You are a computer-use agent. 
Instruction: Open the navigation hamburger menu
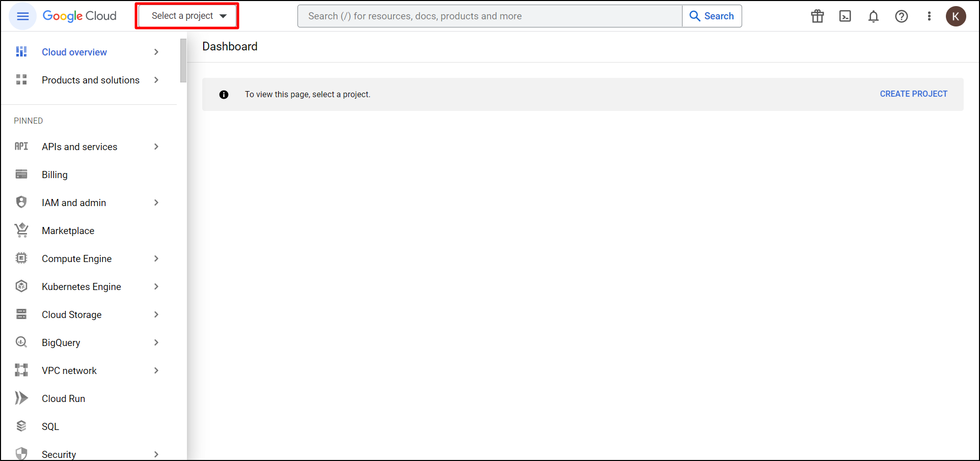pyautogui.click(x=22, y=16)
